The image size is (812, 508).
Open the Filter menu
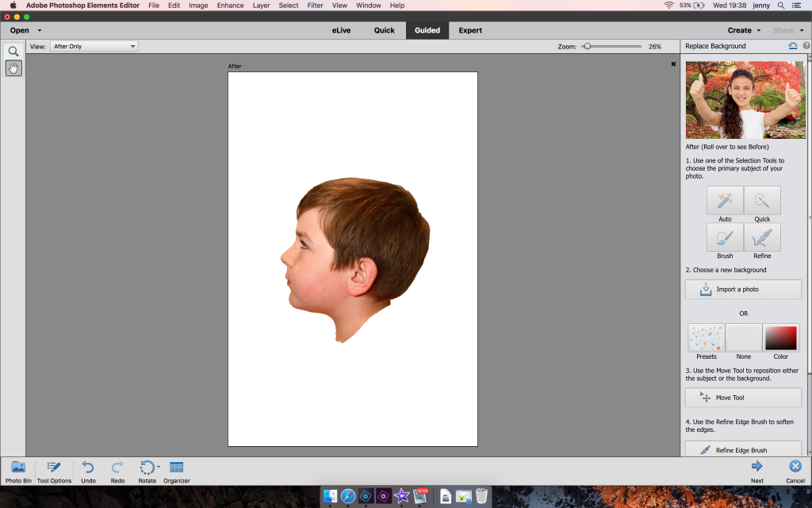pos(315,6)
